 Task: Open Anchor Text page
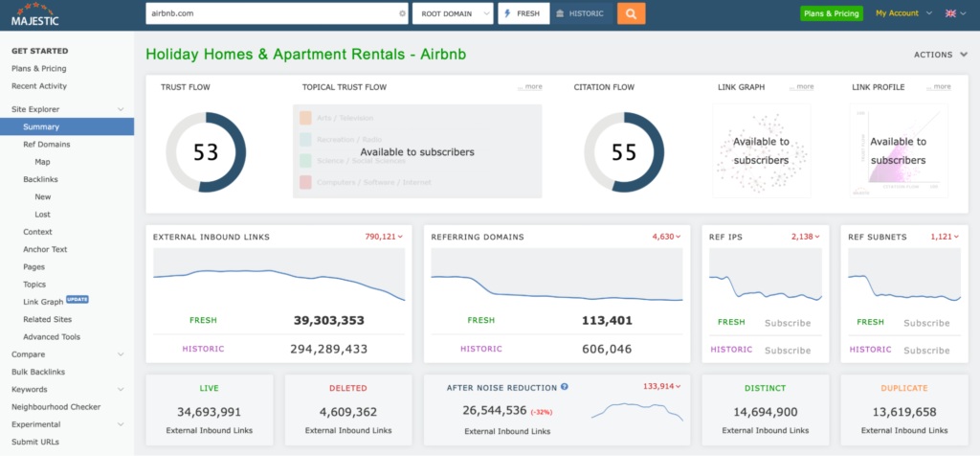tap(45, 250)
